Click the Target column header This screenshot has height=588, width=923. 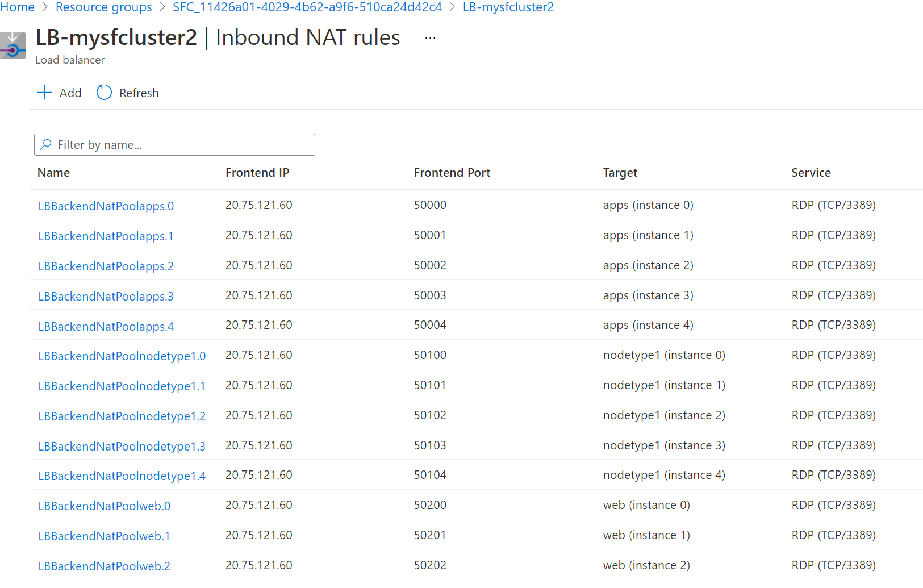[620, 172]
